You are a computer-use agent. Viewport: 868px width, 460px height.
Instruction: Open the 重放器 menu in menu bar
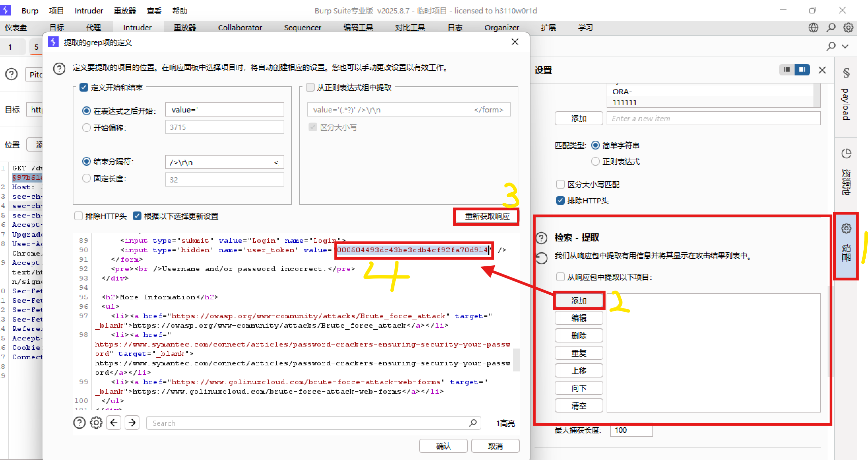125,11
